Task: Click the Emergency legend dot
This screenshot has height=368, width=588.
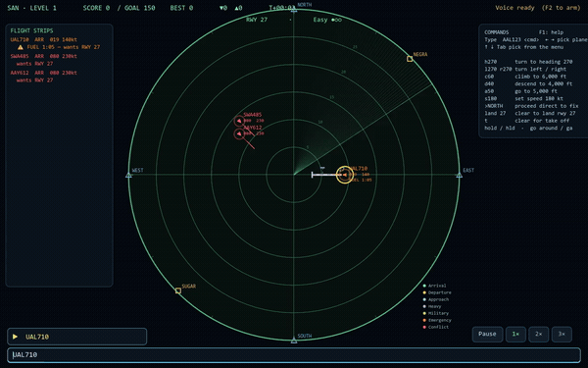Action: pyautogui.click(x=424, y=320)
